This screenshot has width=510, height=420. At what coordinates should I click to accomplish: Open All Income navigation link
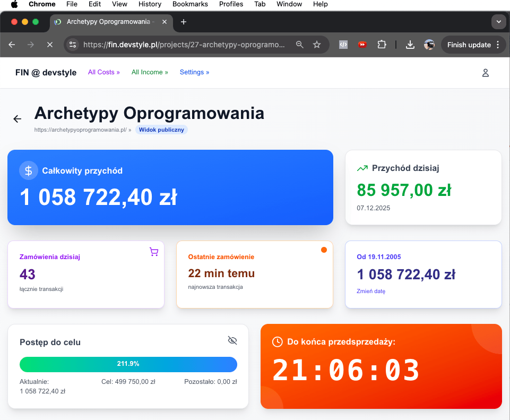(150, 72)
